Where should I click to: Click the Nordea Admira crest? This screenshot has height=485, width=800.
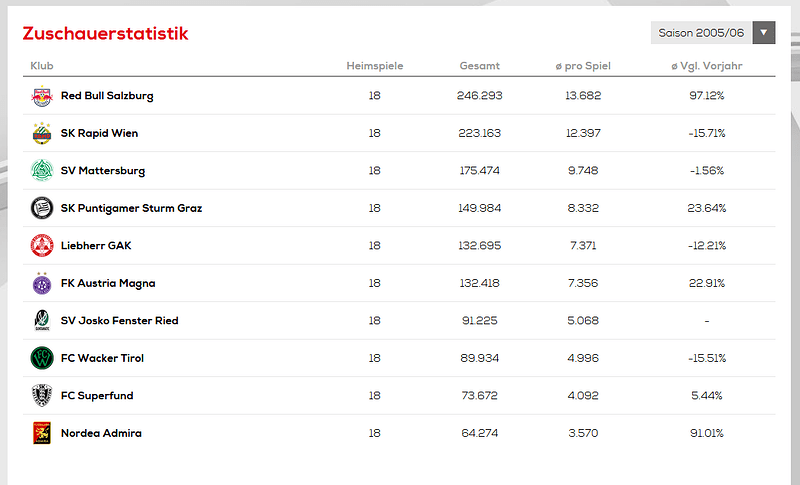pos(42,433)
